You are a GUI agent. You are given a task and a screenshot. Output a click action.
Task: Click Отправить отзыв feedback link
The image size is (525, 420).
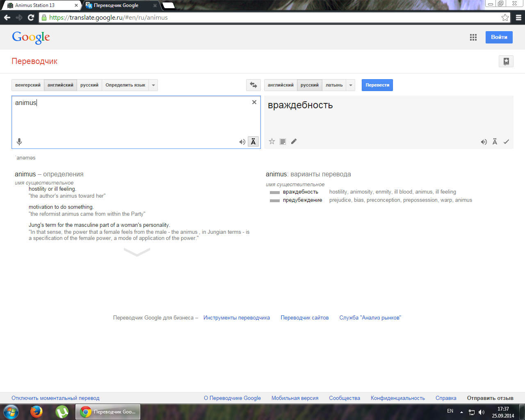click(490, 398)
